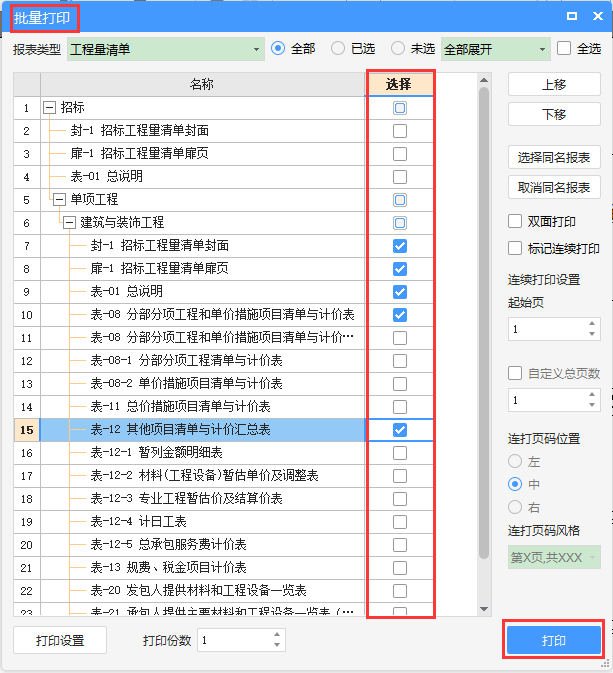Select the 已选 radio button

click(339, 49)
